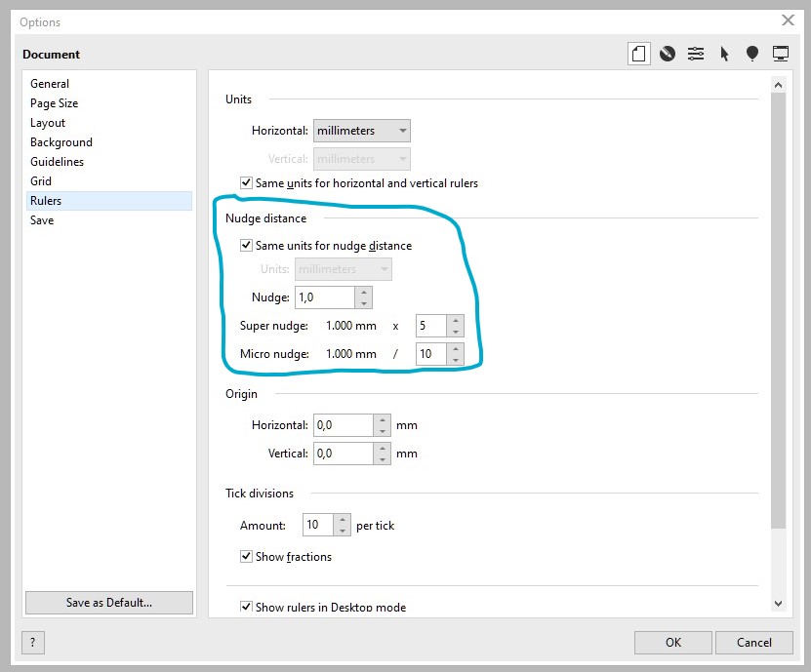The image size is (811, 672).
Task: Toggle same units for horizontal and vertical rulers
Action: pyautogui.click(x=247, y=183)
